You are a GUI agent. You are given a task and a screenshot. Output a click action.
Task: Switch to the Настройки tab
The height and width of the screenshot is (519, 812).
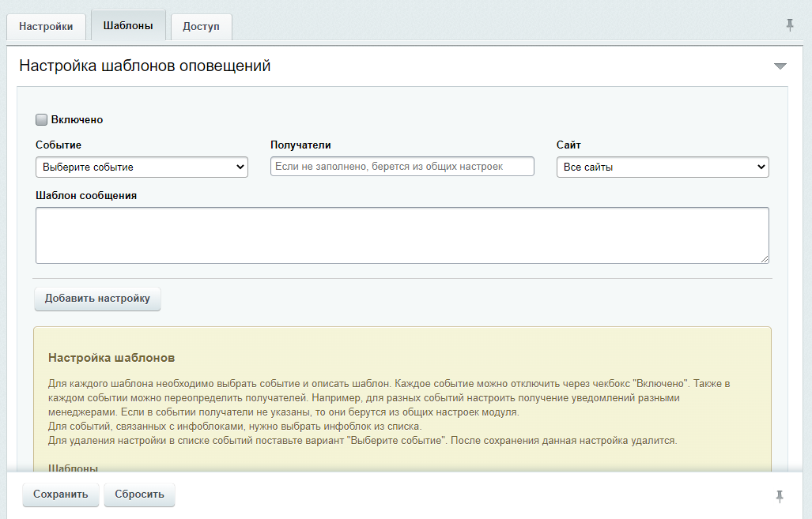tap(46, 26)
